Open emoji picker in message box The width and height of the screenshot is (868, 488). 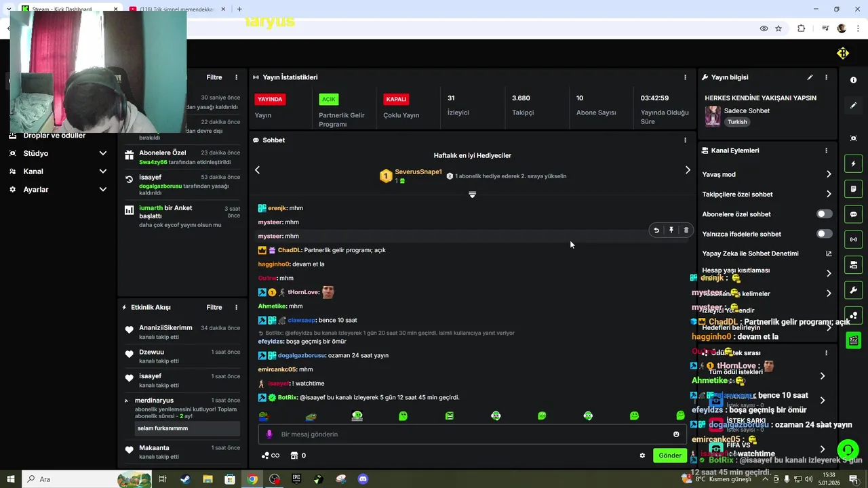(676, 434)
